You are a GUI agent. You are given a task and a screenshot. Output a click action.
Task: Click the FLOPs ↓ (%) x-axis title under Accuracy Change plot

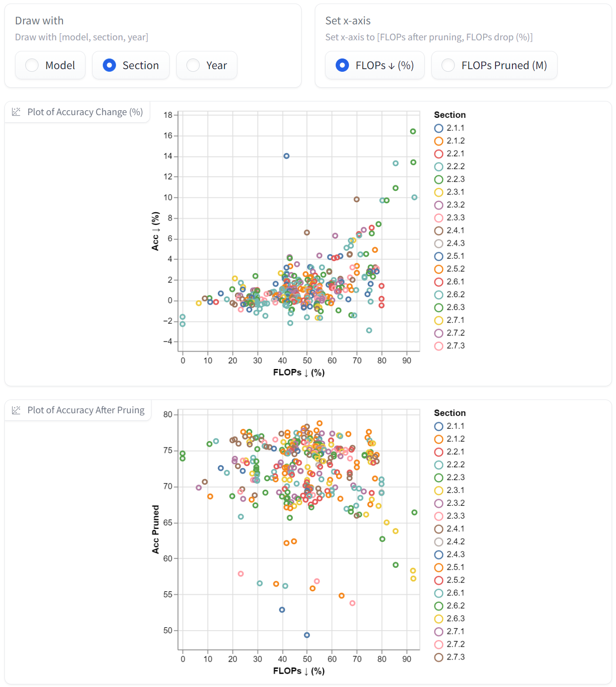point(299,373)
